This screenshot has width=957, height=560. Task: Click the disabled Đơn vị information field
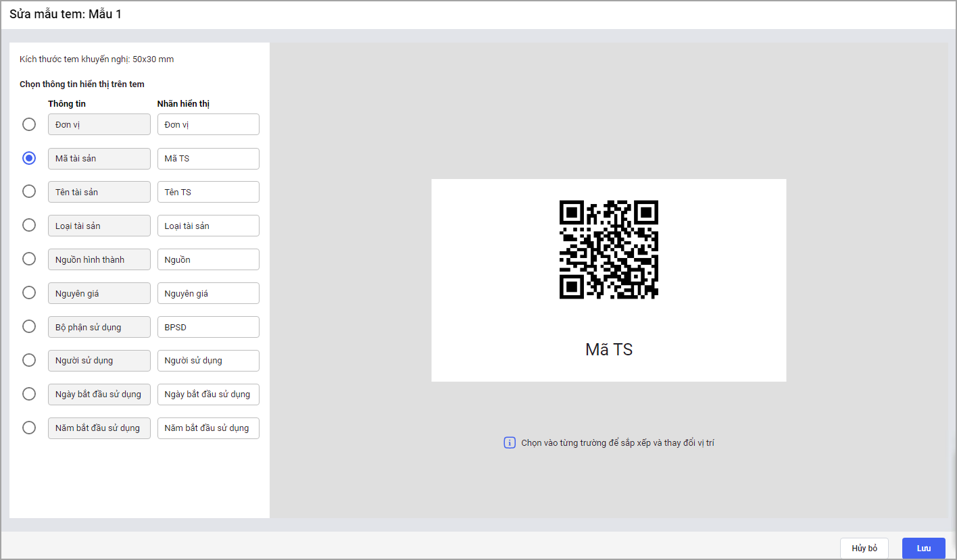click(99, 124)
